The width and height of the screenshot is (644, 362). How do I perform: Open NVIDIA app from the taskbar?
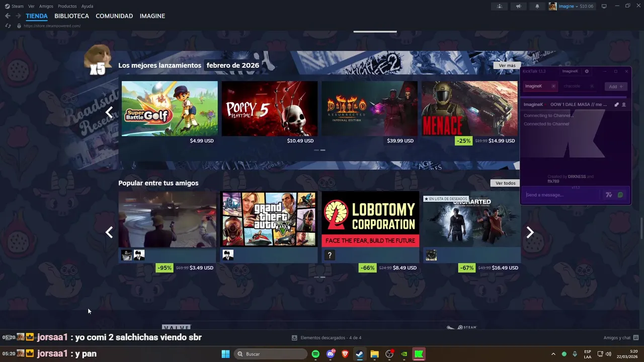coord(404,354)
